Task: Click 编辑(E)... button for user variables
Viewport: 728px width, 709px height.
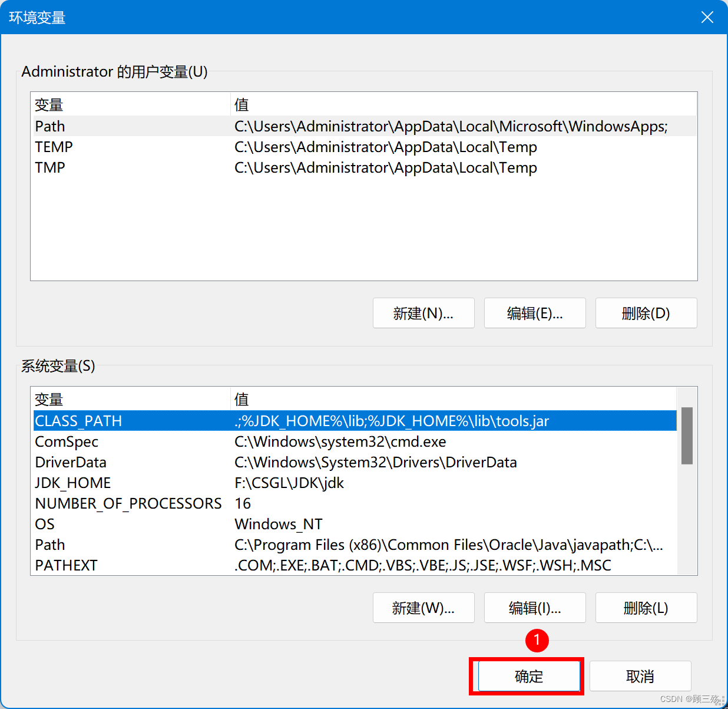Action: [535, 313]
